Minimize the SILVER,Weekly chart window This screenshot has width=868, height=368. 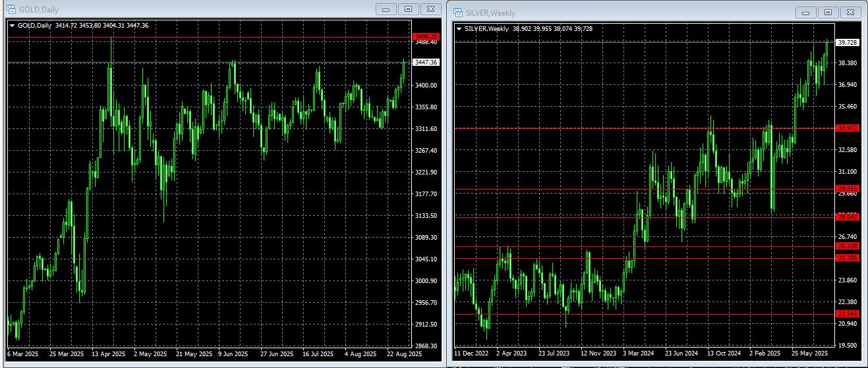pos(805,13)
